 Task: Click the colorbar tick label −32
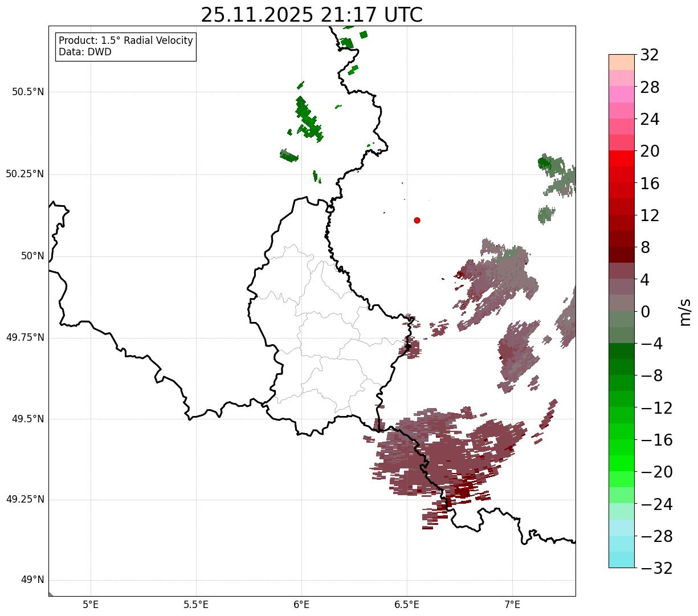[656, 568]
